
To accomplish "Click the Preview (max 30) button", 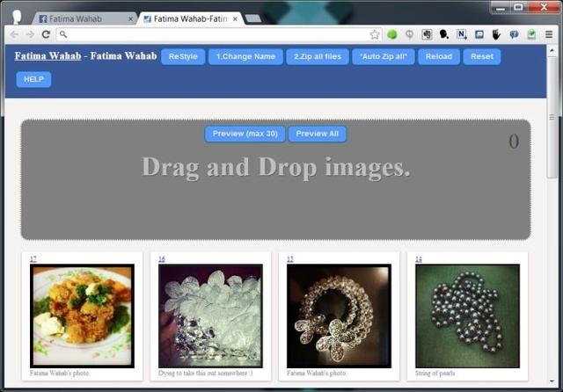I will [245, 134].
